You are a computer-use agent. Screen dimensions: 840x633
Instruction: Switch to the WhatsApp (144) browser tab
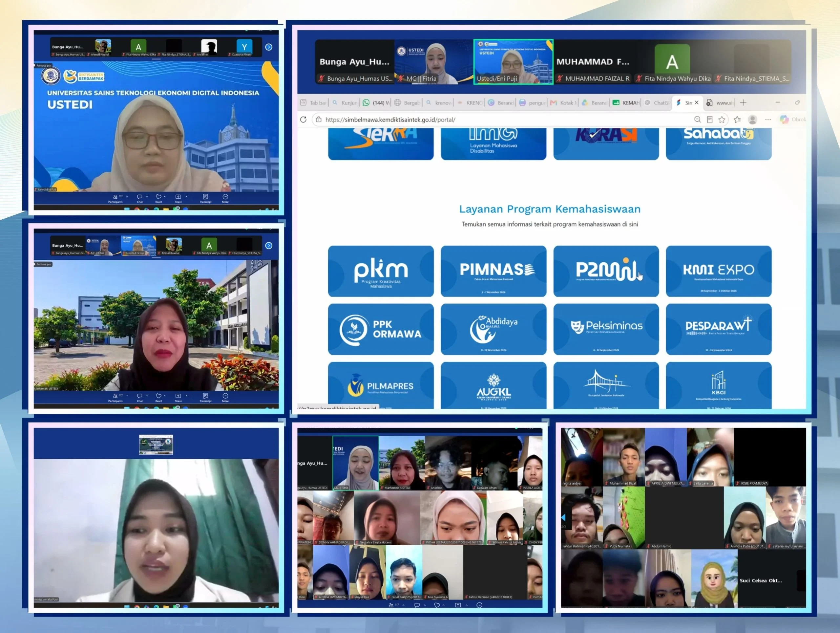click(x=376, y=102)
